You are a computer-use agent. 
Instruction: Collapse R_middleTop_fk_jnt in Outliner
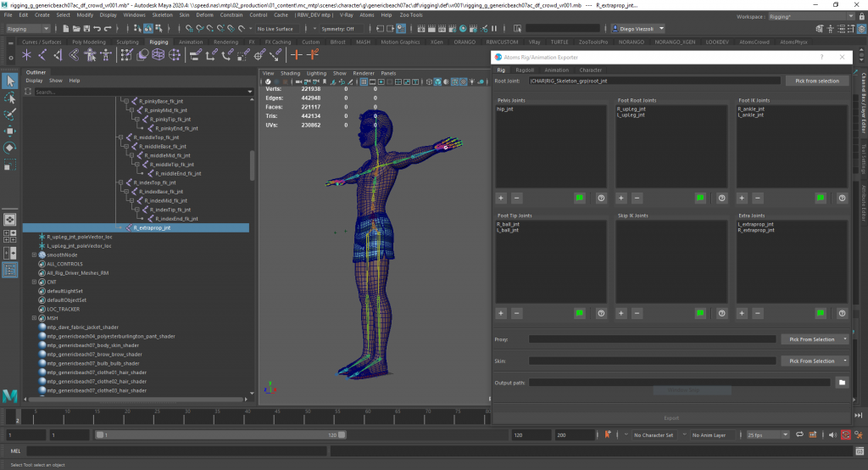coord(120,137)
